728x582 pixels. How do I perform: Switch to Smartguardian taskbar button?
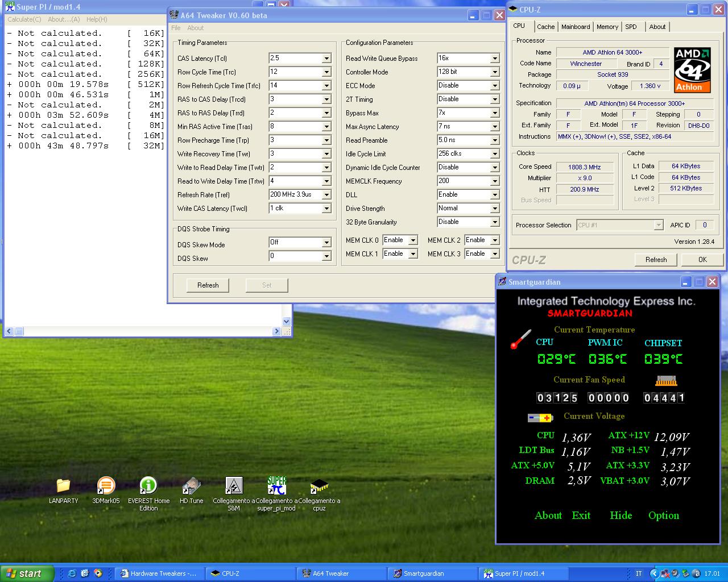432,573
